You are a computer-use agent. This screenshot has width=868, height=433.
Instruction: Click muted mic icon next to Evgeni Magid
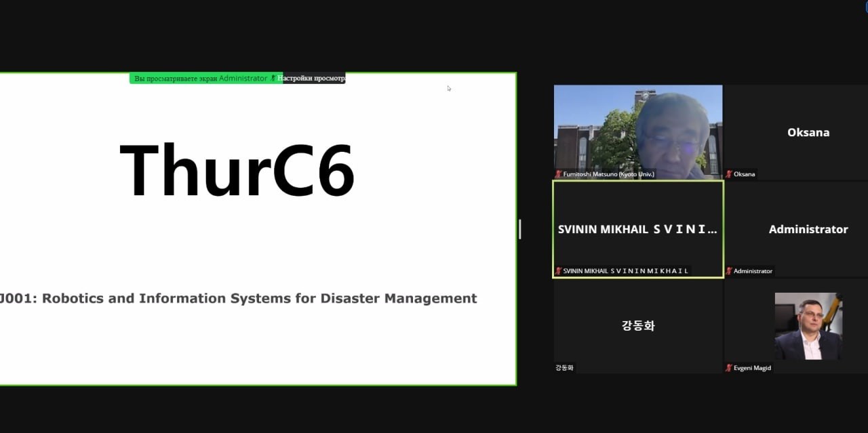click(729, 368)
